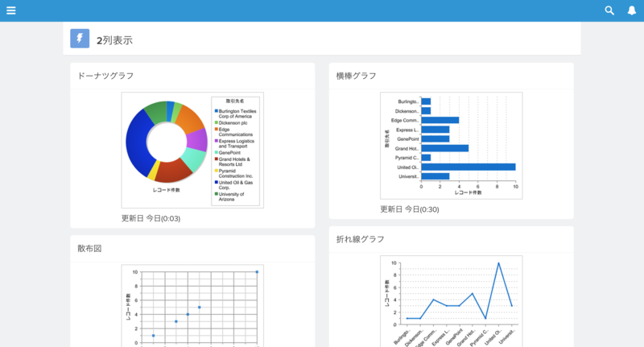Viewport: 644px width, 347px height.
Task: Click the GenePoint bar in bar chart
Action: pos(436,138)
